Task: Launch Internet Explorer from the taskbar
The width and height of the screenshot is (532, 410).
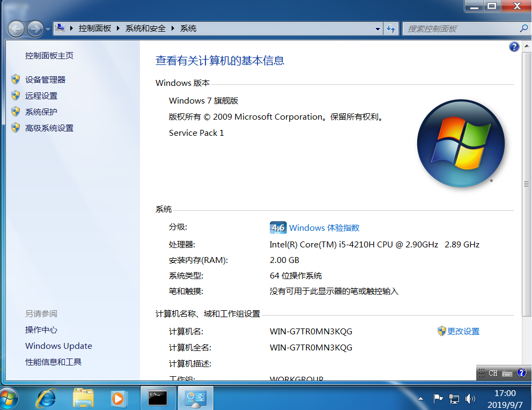Action: tap(46, 398)
